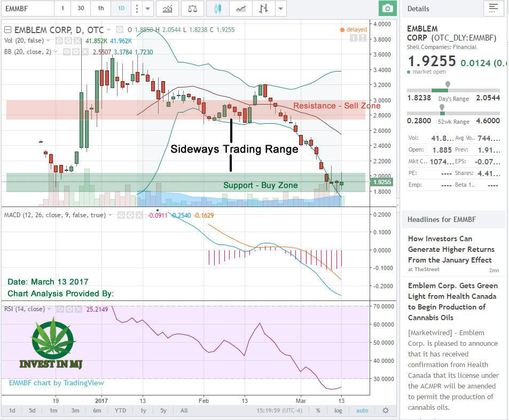Open the EMMBF chart by TradingView link
Viewport: 509px width, 420px height.
click(56, 383)
